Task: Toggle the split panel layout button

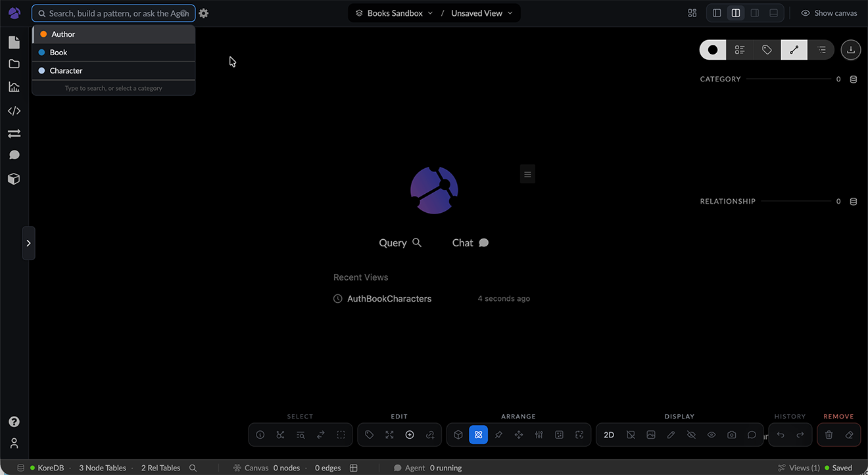Action: pyautogui.click(x=736, y=13)
